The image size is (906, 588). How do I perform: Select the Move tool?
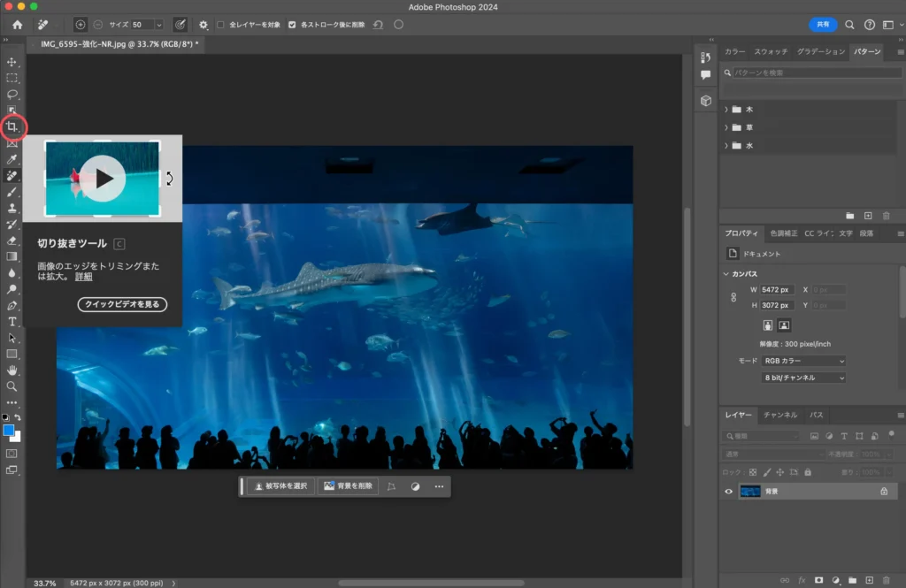(x=12, y=62)
